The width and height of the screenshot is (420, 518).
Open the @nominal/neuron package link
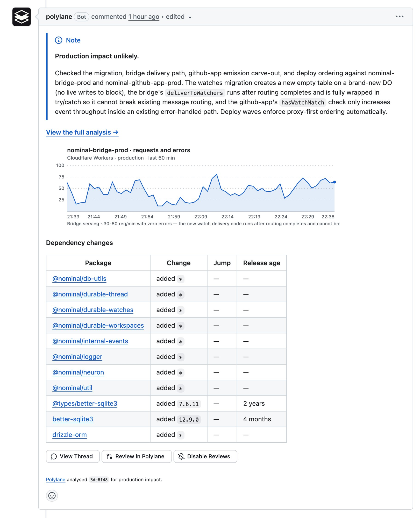(x=78, y=372)
